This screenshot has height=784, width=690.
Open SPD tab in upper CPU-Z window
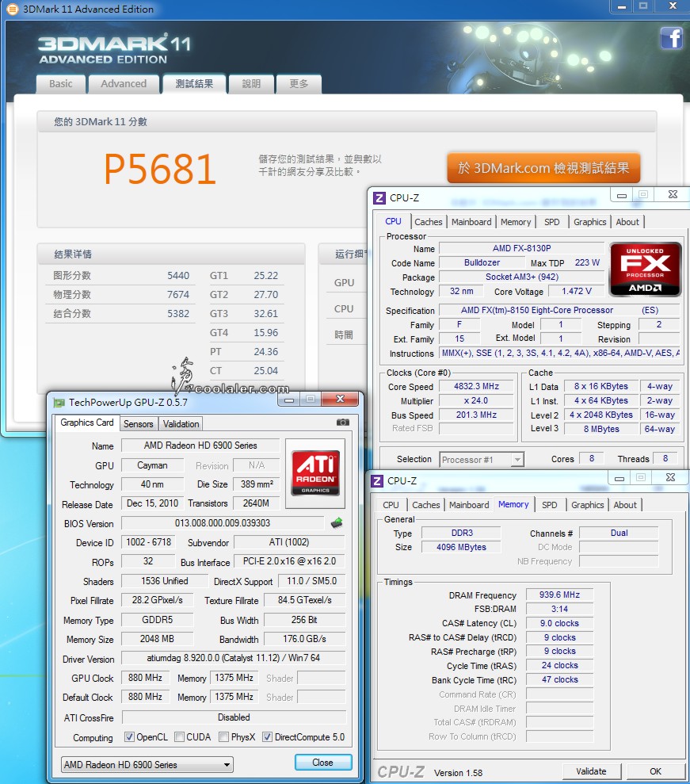point(551,222)
